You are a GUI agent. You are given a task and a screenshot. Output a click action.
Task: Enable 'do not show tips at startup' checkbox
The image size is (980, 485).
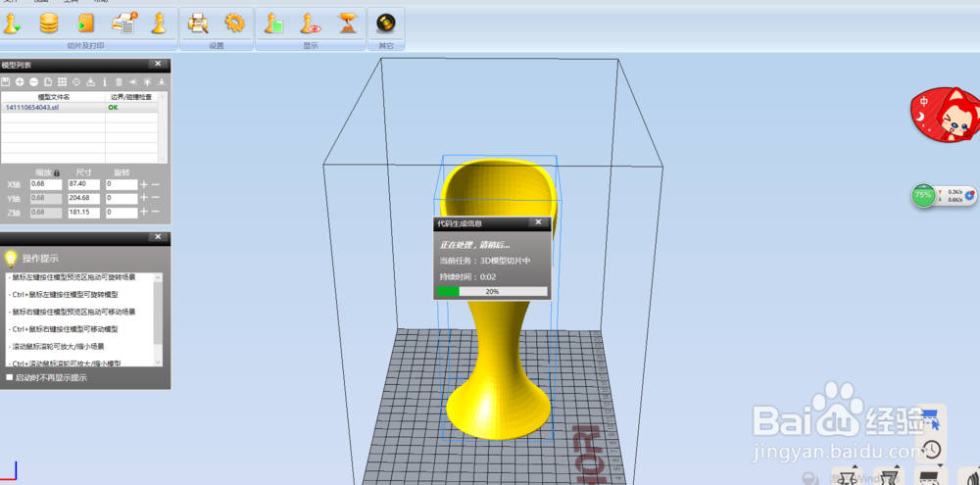(x=10, y=377)
